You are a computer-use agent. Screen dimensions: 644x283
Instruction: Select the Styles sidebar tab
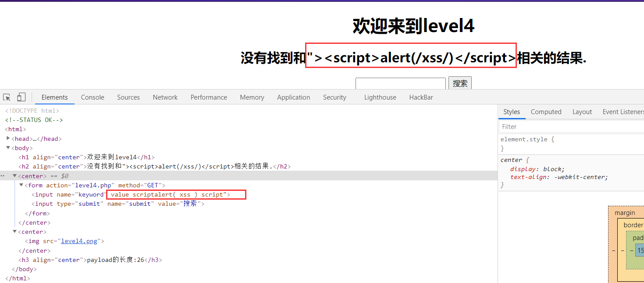coord(512,112)
